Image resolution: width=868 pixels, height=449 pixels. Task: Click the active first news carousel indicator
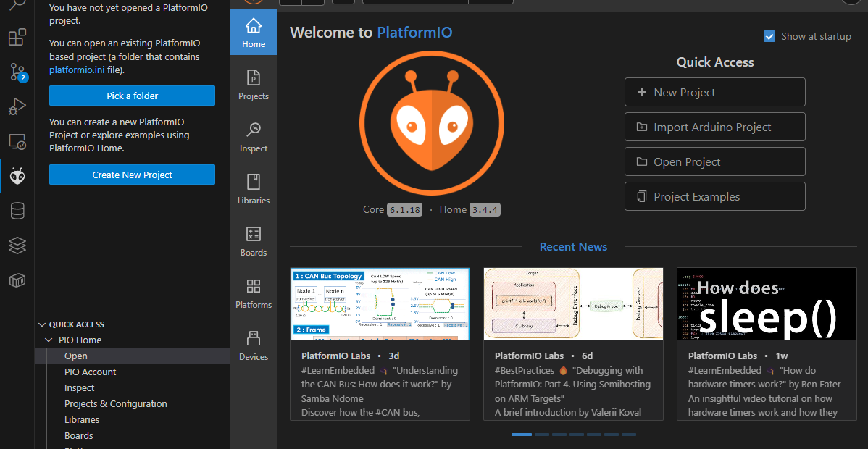point(522,435)
